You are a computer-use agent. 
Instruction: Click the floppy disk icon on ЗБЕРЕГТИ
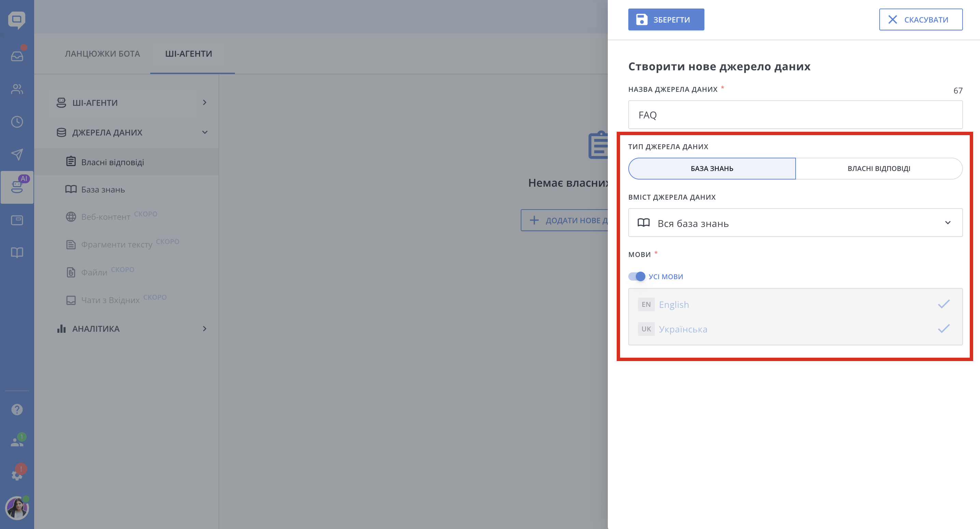coord(642,19)
